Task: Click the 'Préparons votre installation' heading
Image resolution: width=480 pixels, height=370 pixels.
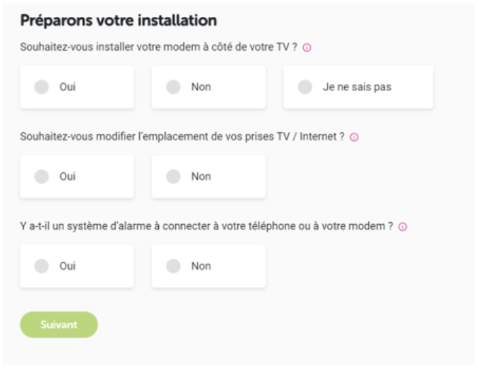Action: click(118, 21)
